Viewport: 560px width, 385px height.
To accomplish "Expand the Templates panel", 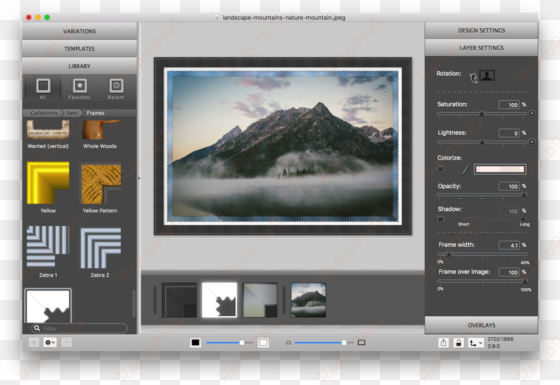I will (x=80, y=48).
